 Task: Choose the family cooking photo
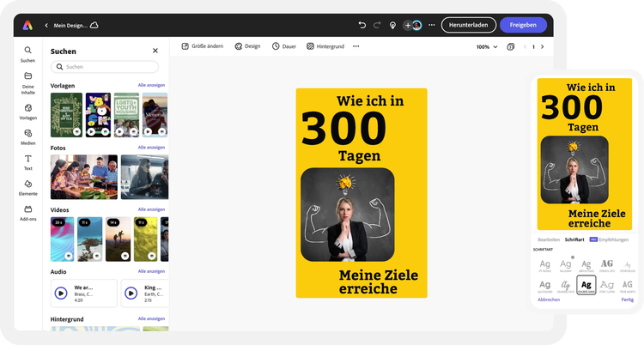pyautogui.click(x=84, y=177)
